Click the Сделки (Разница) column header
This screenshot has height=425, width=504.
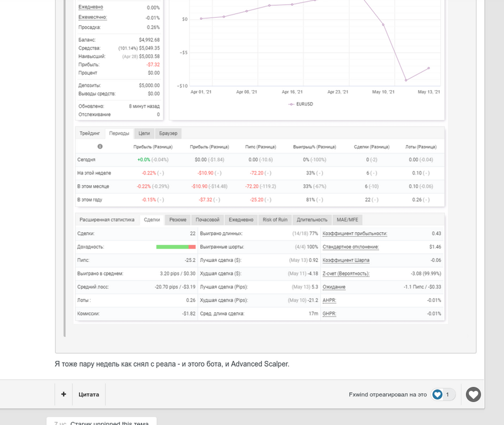371,147
